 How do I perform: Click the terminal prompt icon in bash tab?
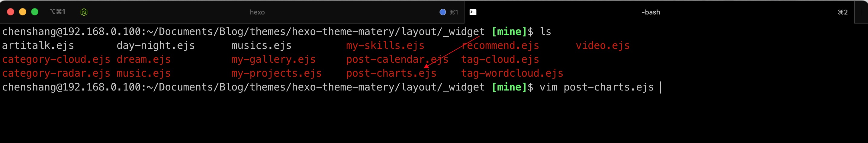473,12
